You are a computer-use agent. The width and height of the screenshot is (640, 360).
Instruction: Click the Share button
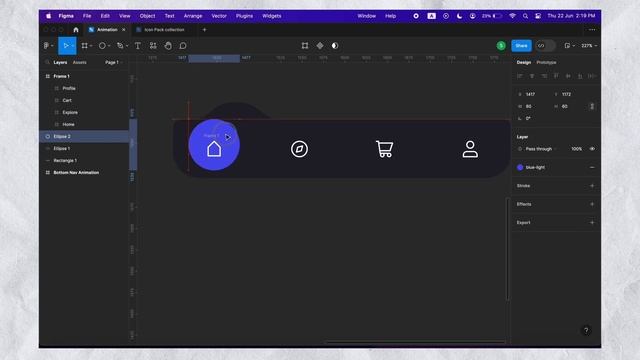coord(521,46)
